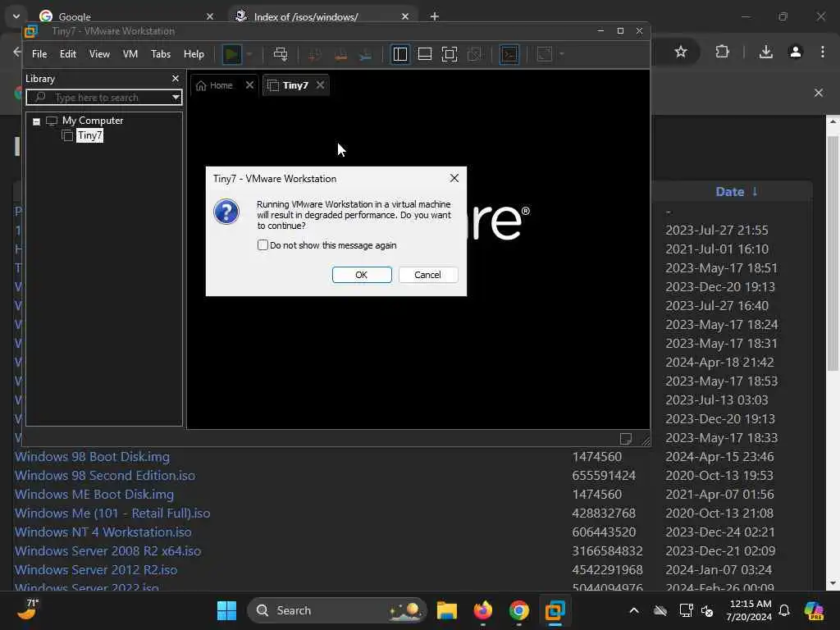The image size is (840, 630).
Task: Open the Tabs menu in VMware
Action: 160,54
